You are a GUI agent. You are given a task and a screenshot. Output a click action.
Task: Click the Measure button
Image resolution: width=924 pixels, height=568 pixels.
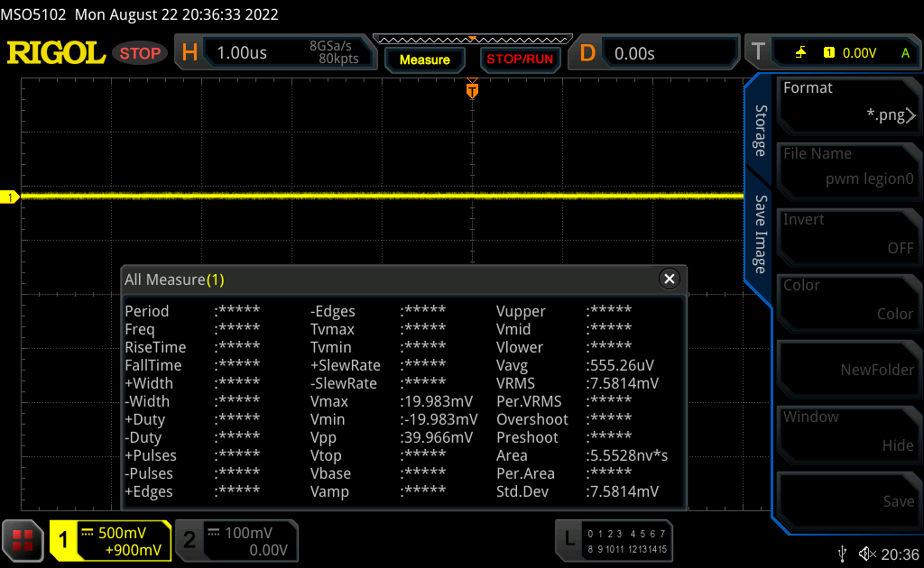tap(424, 60)
